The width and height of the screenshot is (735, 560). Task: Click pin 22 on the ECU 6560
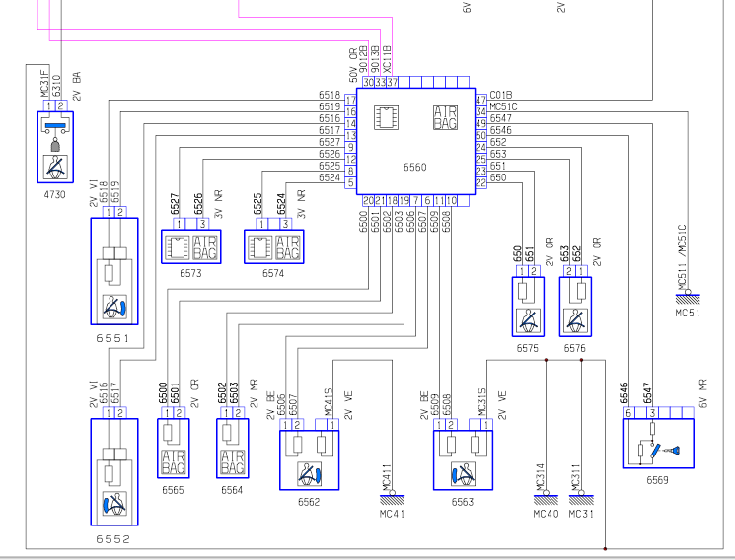coord(480,182)
